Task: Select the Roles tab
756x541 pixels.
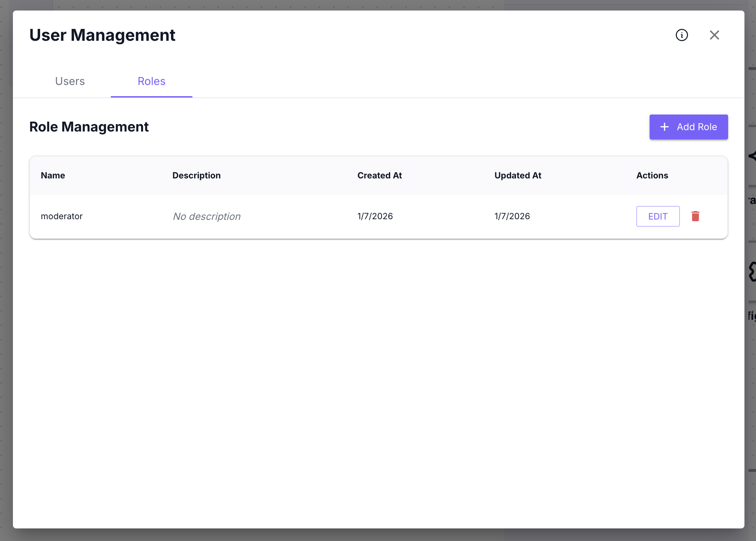Action: (x=151, y=81)
